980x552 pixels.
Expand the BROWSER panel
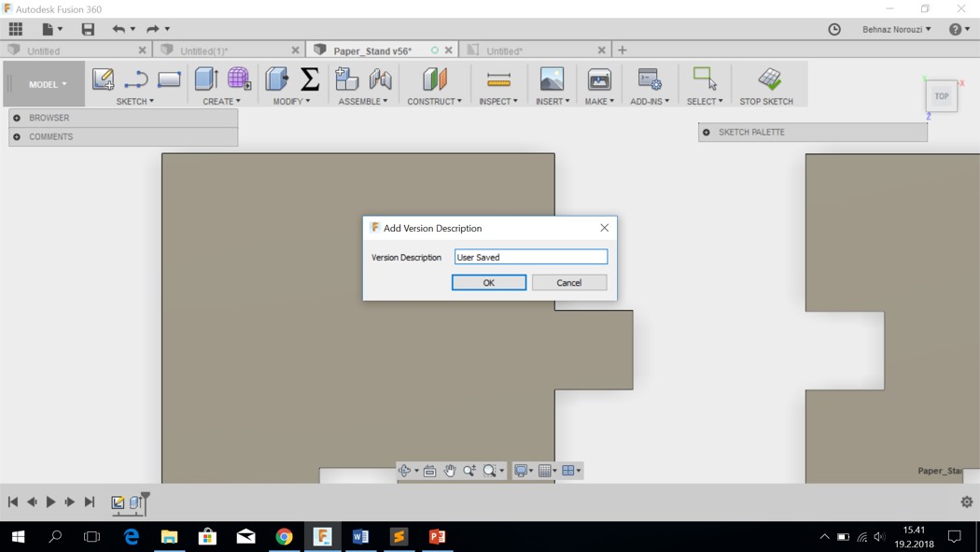17,118
